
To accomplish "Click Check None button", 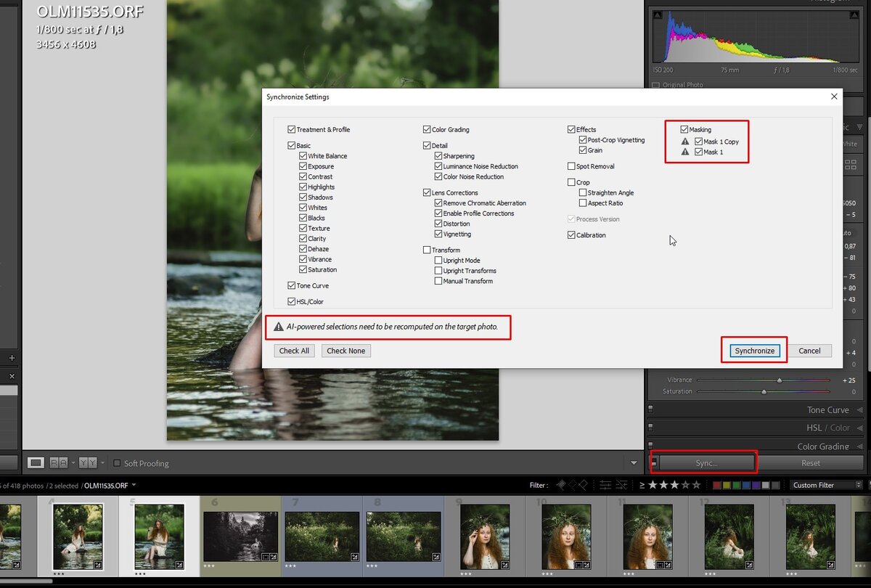I will (x=346, y=351).
